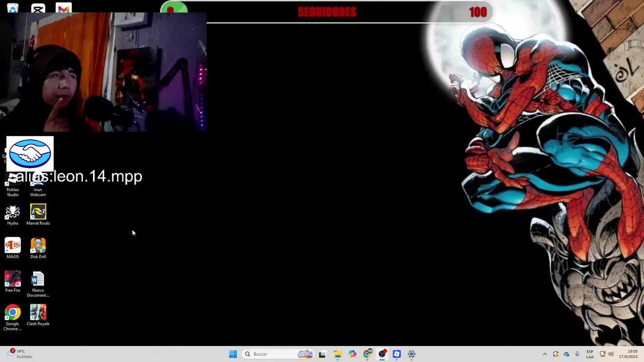The height and width of the screenshot is (362, 644).
Task: Click the OneDrive cloud tray icon
Action: tap(567, 354)
